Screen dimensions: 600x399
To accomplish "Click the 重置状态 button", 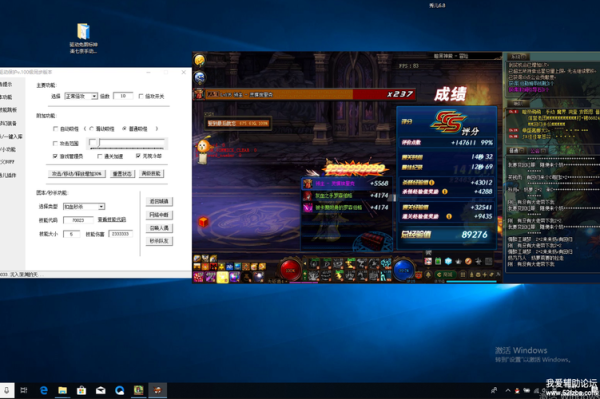I will pos(122,174).
